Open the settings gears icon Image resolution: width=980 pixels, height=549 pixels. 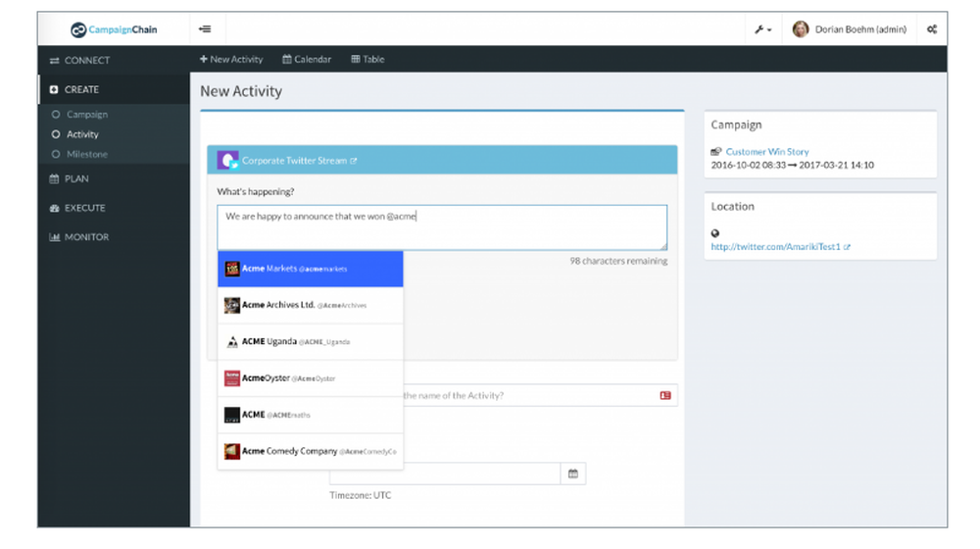932,29
